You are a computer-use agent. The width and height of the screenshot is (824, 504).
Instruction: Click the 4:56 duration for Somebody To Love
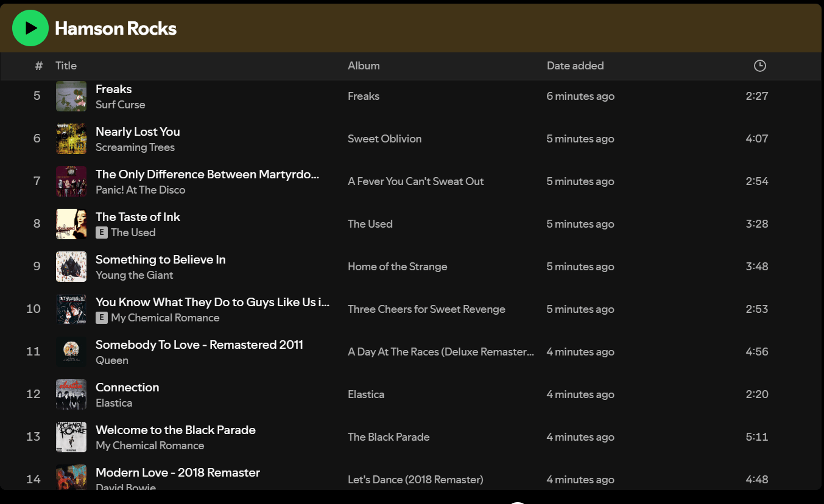pyautogui.click(x=757, y=352)
